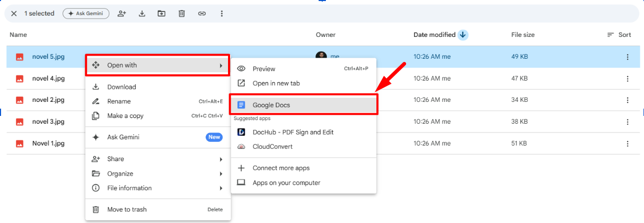Click the 49 KB file size value
Viewport: 644px width, 223px height.
[520, 57]
